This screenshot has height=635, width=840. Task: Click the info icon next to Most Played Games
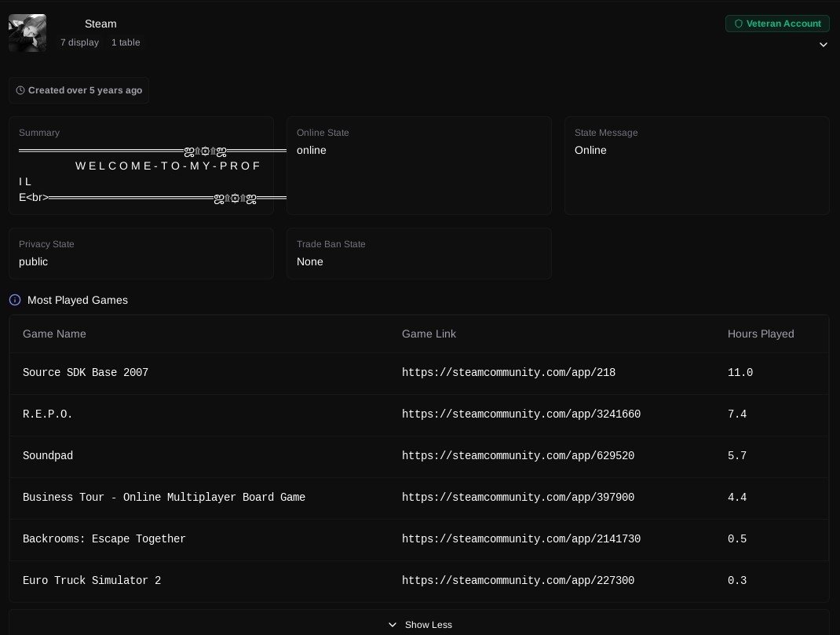tap(15, 300)
